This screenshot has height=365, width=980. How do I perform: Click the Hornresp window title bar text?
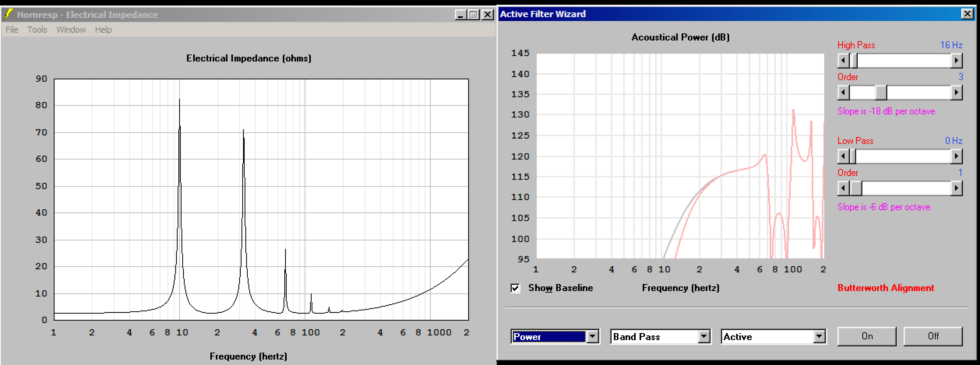pyautogui.click(x=88, y=15)
